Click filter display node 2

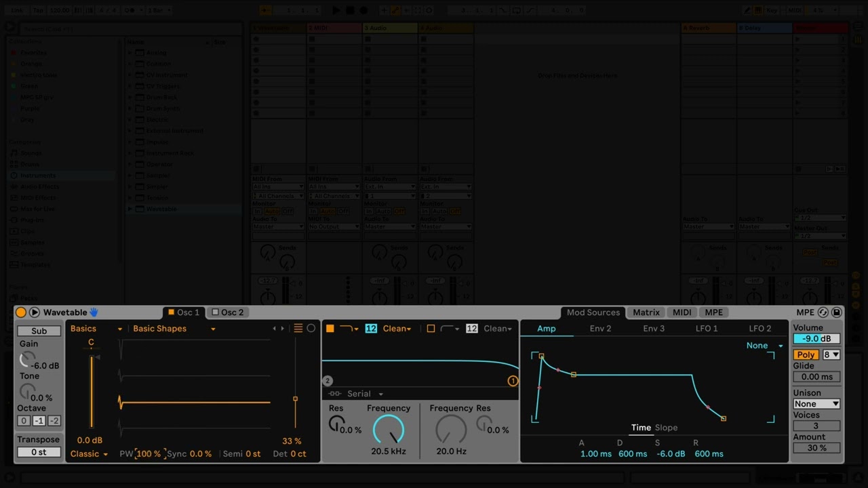click(x=328, y=381)
